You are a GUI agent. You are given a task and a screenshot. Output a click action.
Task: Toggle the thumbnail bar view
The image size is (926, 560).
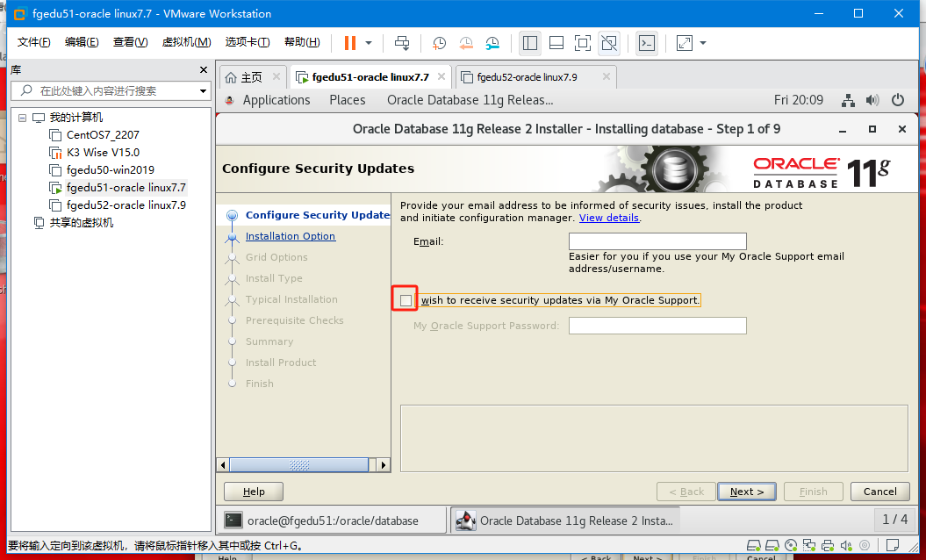pyautogui.click(x=556, y=42)
